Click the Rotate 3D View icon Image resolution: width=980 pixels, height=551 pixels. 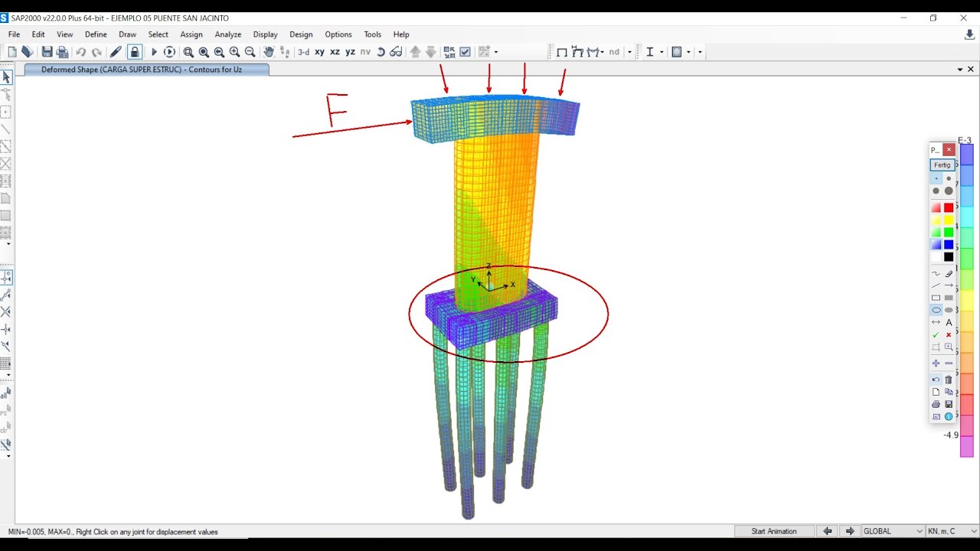coord(381,52)
